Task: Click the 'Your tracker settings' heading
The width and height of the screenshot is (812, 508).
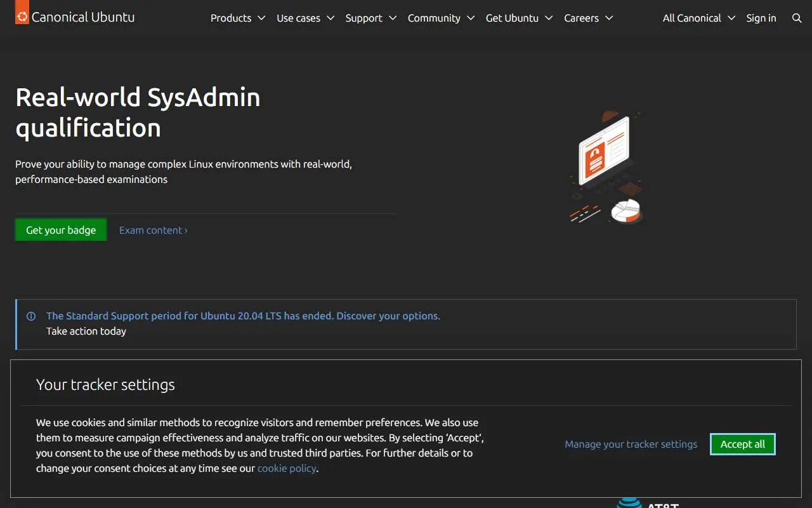Action: [105, 385]
